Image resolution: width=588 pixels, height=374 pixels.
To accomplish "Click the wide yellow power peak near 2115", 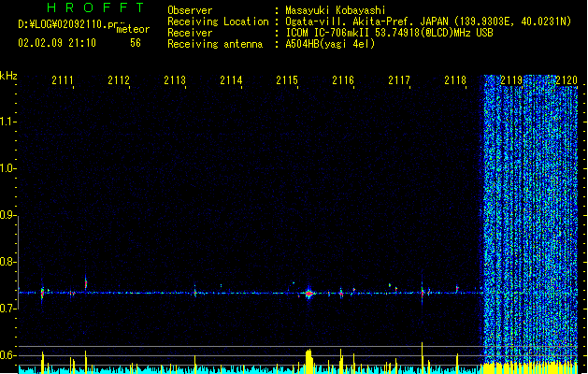I will tap(309, 360).
